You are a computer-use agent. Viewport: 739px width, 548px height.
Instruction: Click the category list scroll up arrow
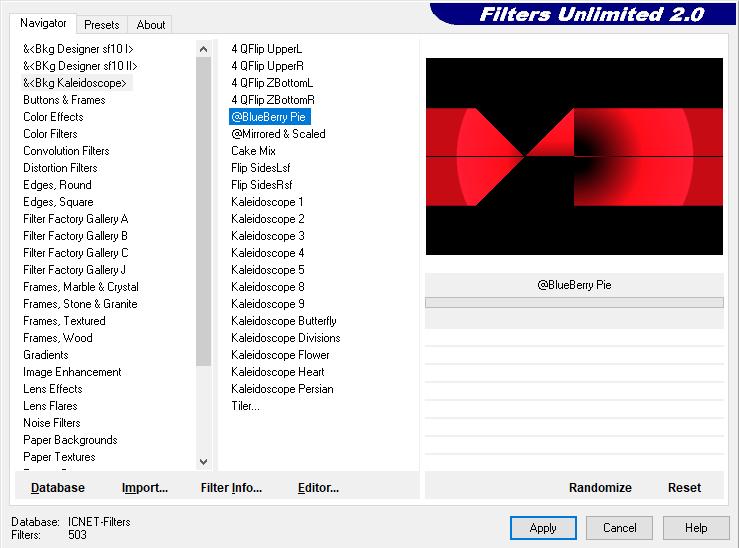pos(204,49)
